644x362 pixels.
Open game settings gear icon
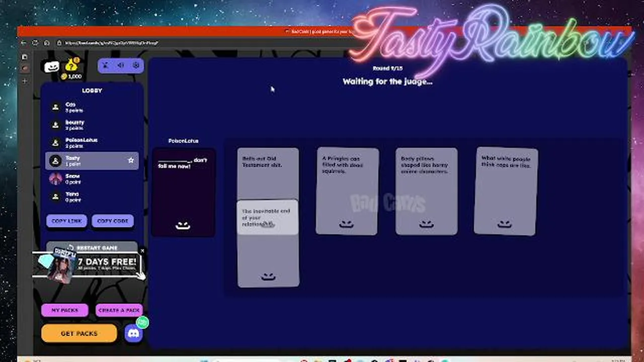(x=135, y=65)
